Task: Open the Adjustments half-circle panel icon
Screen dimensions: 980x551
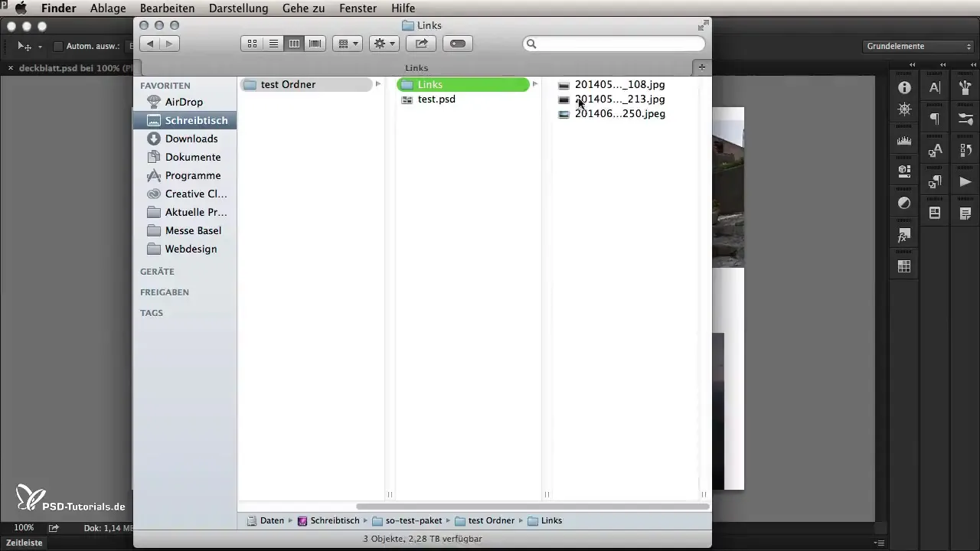Action: point(904,203)
